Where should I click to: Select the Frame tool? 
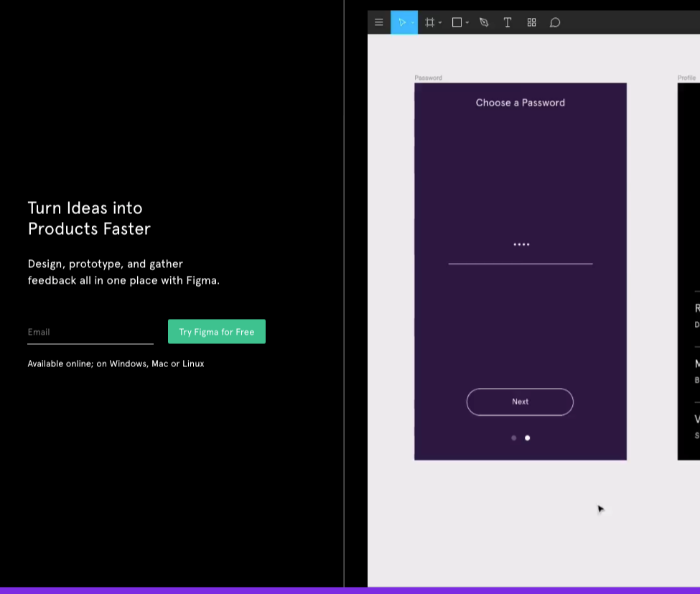(429, 22)
